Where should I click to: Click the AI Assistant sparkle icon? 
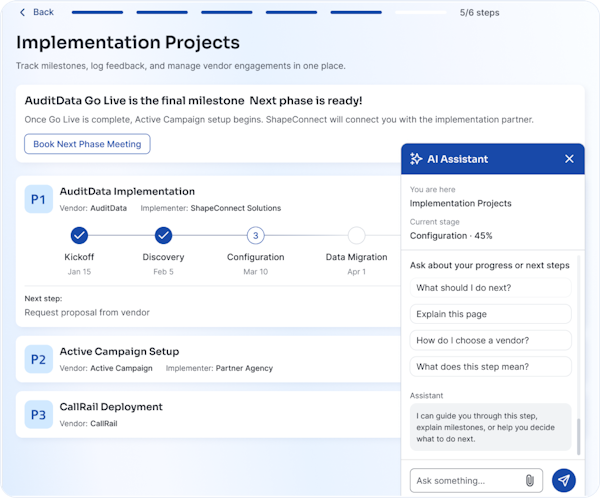point(416,158)
